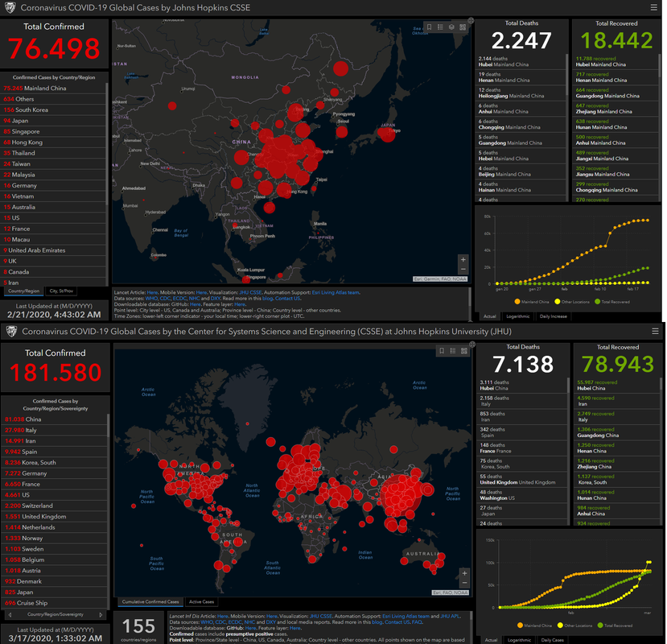
Task: Select '27.980 Italy' row in lower list
Action: tap(54, 430)
